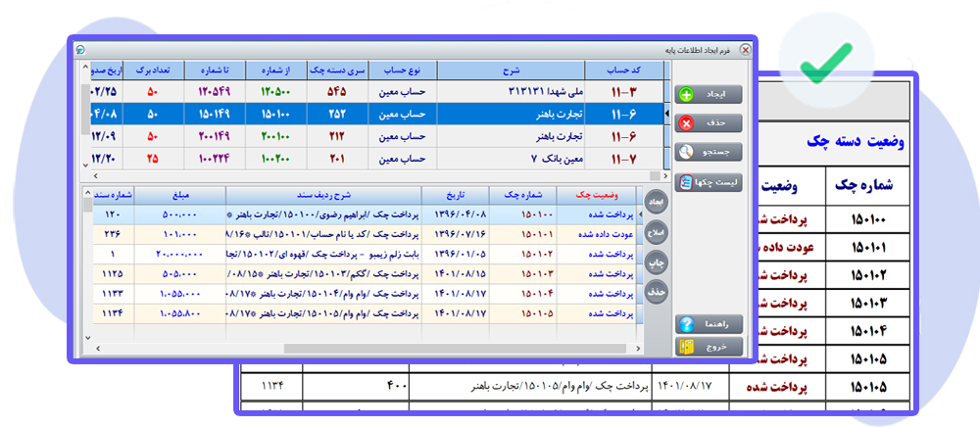Click check series cell ۵۴۵
This screenshot has height=427, width=980.
pyautogui.click(x=338, y=92)
